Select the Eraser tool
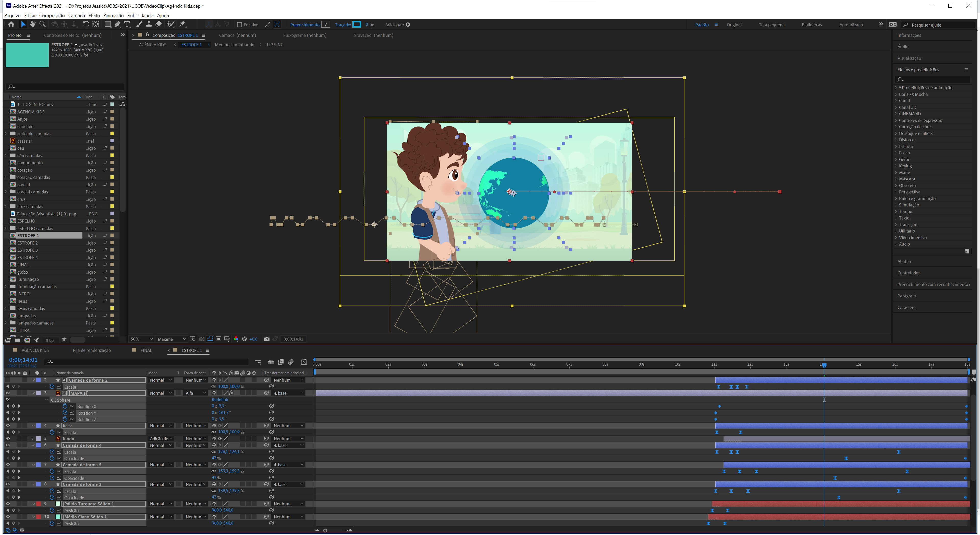The image size is (980, 535). [x=159, y=24]
